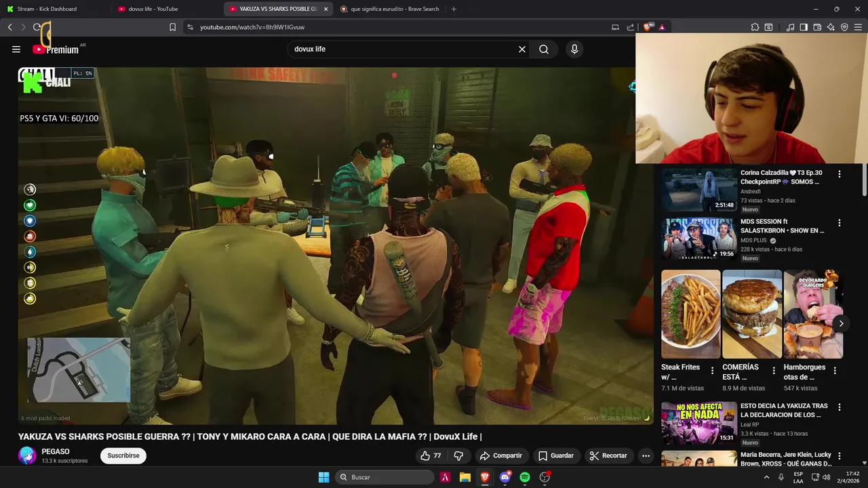Open the Windows Start menu

[323, 477]
